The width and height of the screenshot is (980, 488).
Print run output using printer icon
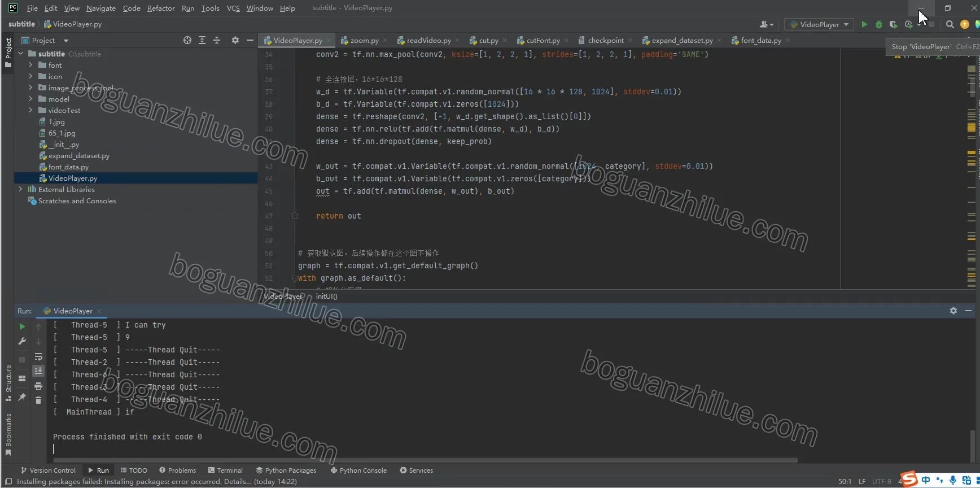[38, 386]
